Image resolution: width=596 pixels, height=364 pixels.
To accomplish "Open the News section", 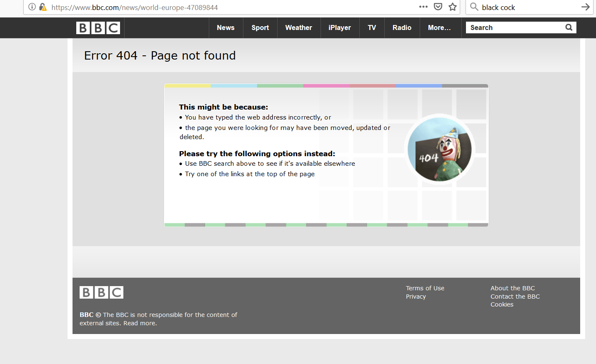I will click(225, 28).
